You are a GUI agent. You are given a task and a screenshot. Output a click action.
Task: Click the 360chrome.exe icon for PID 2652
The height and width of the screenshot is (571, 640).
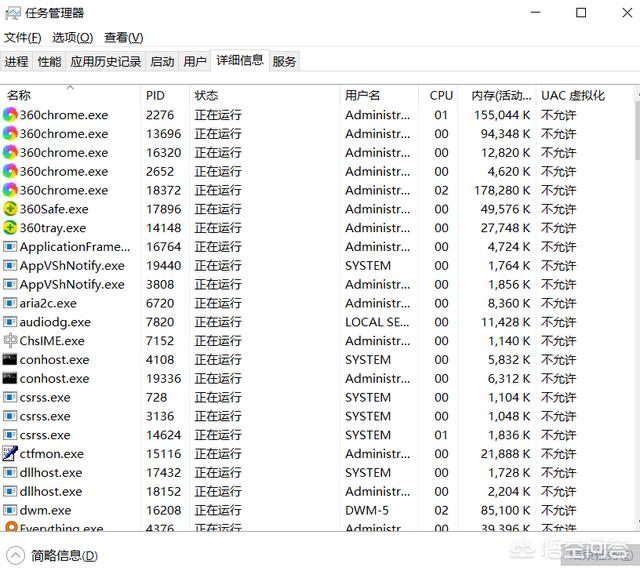(x=10, y=171)
